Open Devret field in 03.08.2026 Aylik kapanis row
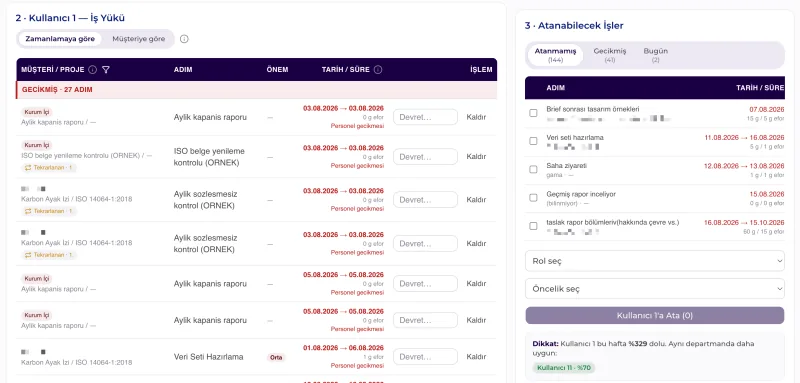The width and height of the screenshot is (800, 383). [425, 117]
